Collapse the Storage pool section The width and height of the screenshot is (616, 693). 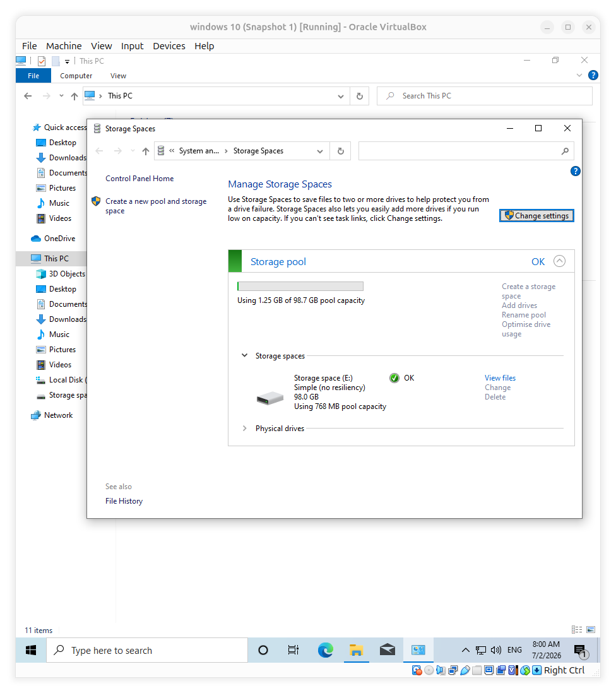[x=559, y=261]
